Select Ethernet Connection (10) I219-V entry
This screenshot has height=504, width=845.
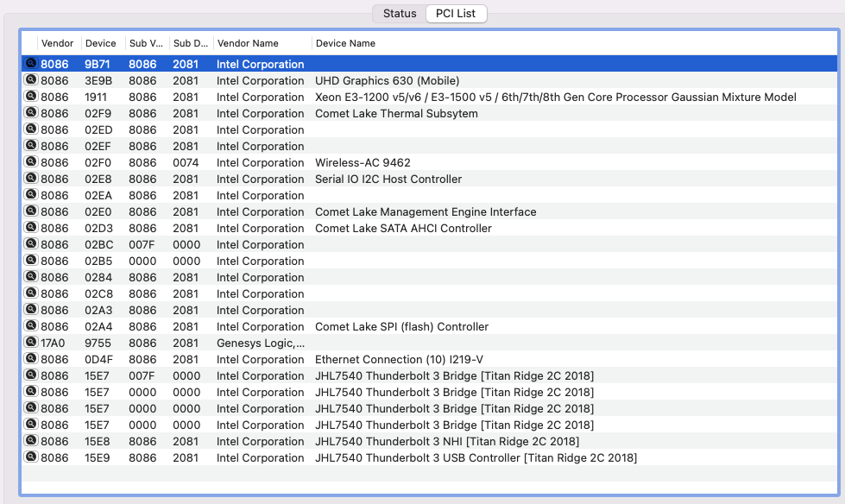(399, 360)
